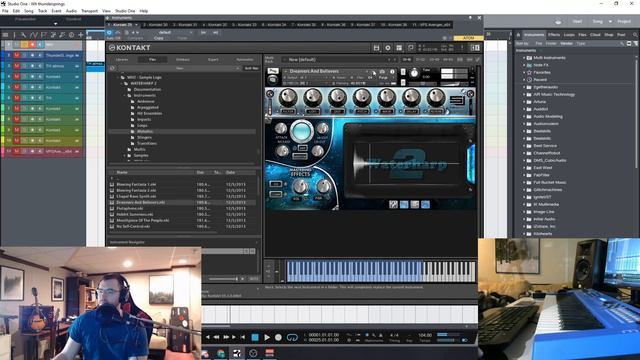Toggle record arm on first selected track
Image resolution: width=640 pixels, height=360 pixels.
(32, 44)
